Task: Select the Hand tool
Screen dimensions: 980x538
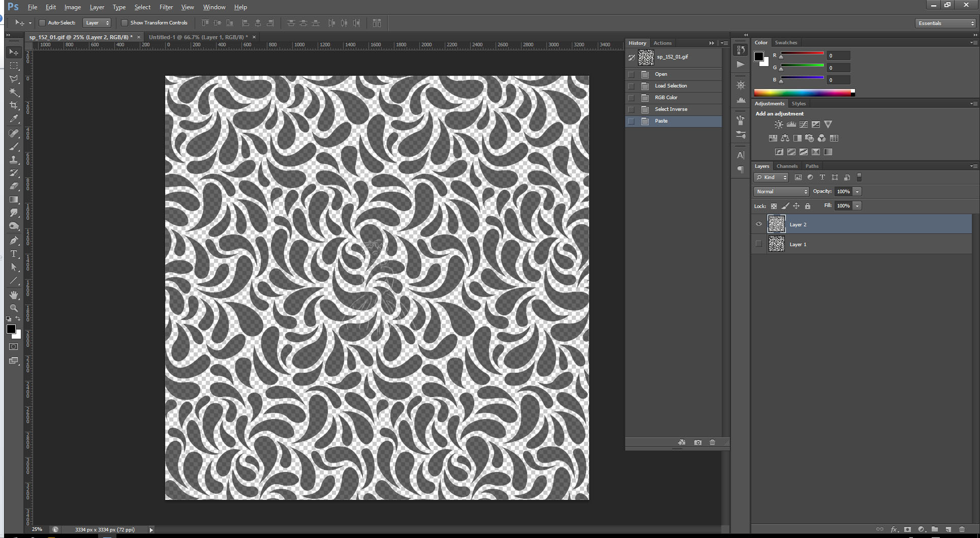Action: tap(14, 295)
